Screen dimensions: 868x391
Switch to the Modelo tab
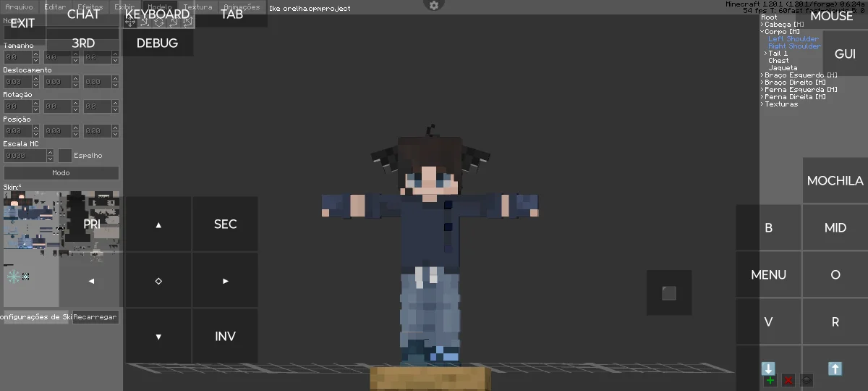pyautogui.click(x=159, y=7)
